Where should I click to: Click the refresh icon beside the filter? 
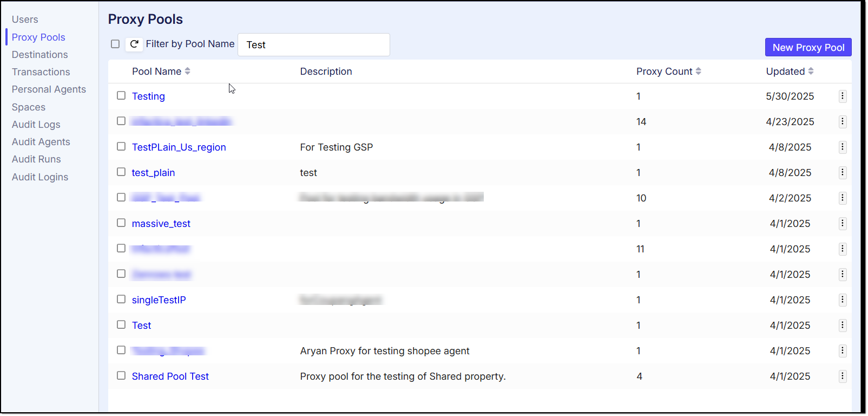[x=134, y=44]
